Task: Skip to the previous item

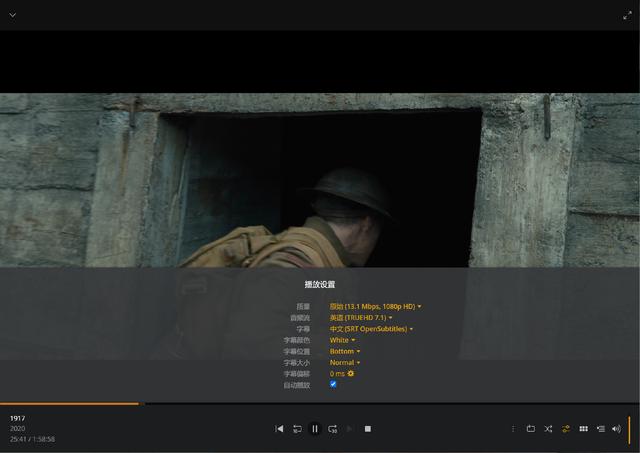Action: (279, 429)
